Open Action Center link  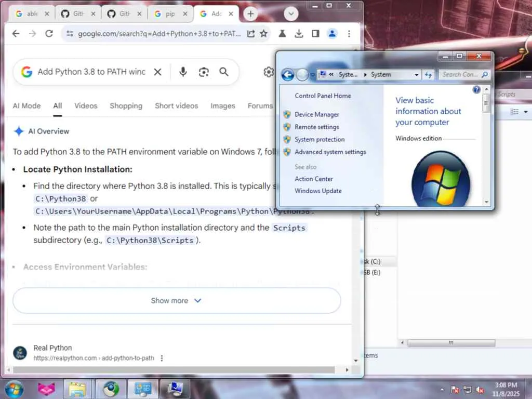click(313, 179)
